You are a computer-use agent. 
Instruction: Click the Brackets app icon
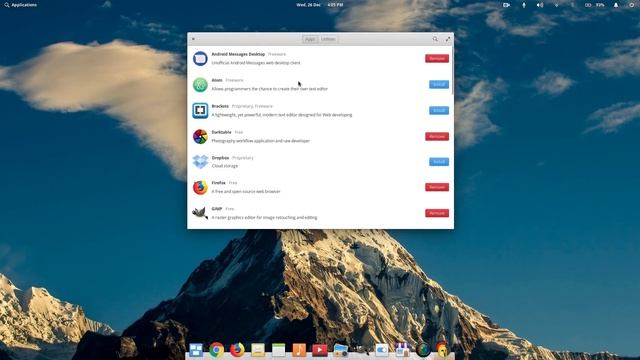click(200, 111)
